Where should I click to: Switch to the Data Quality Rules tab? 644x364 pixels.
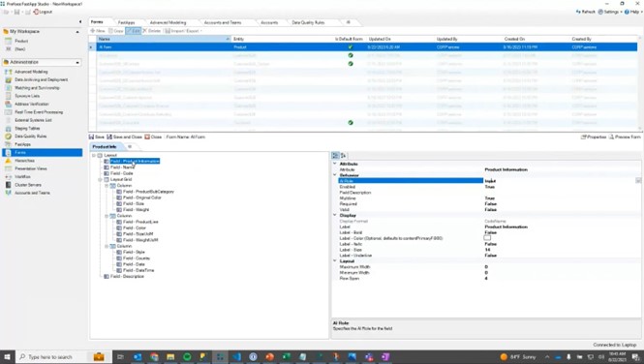[308, 22]
